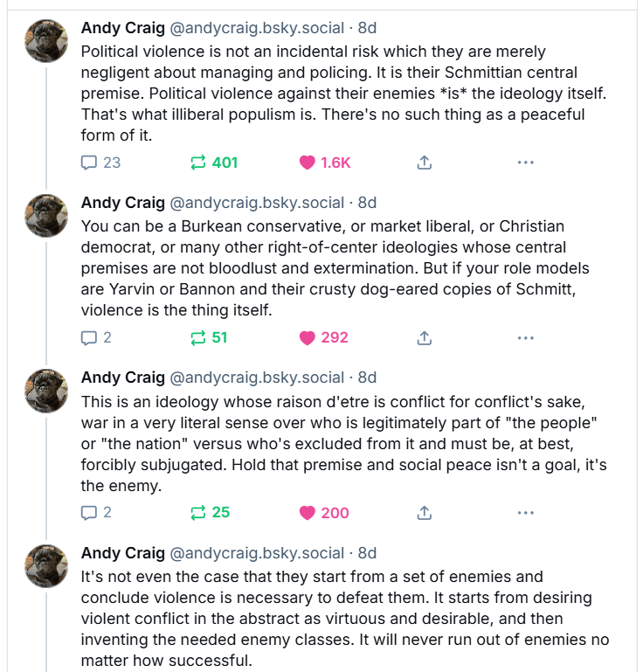Repost the post with 25 reposts
Viewport: 643px width, 672px height.
(210, 513)
